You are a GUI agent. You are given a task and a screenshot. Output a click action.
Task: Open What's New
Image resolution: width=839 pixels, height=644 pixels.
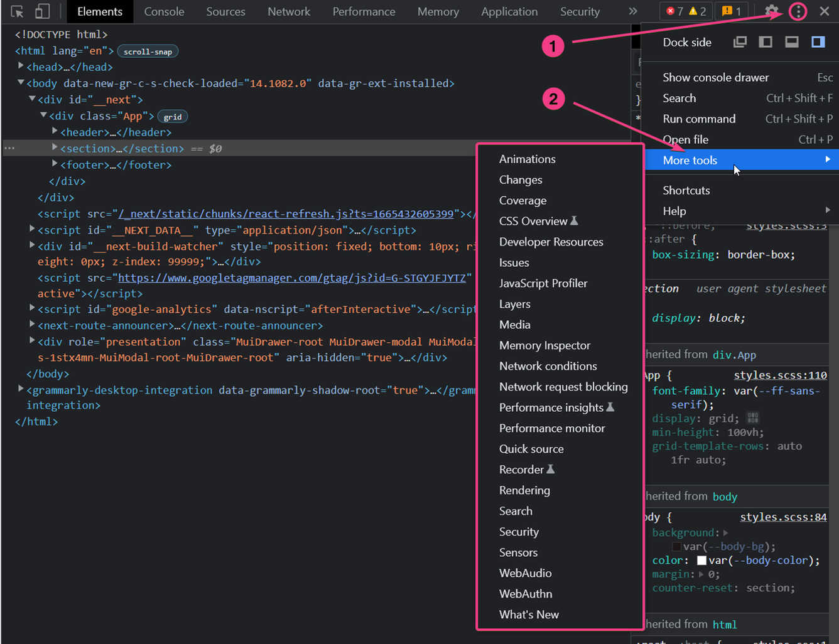click(560, 614)
